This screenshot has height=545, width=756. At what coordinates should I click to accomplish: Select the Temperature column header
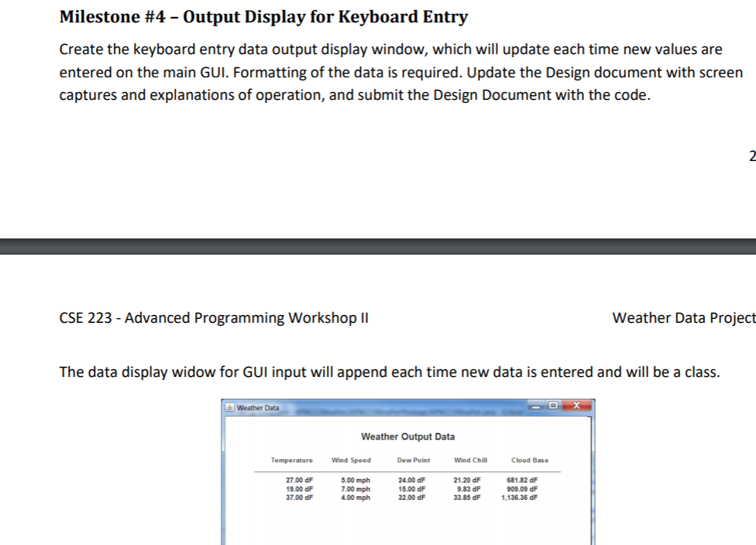[292, 461]
